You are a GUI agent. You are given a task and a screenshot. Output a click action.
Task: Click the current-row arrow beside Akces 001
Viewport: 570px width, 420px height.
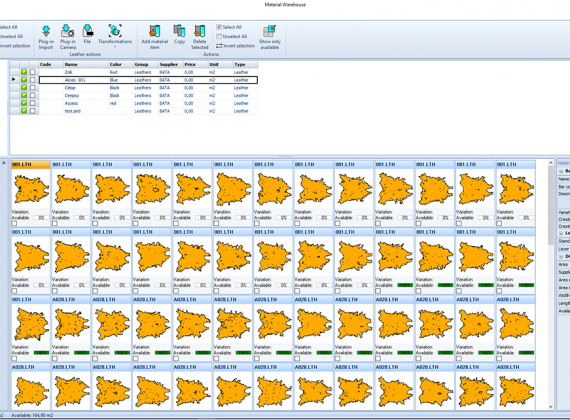pos(14,79)
